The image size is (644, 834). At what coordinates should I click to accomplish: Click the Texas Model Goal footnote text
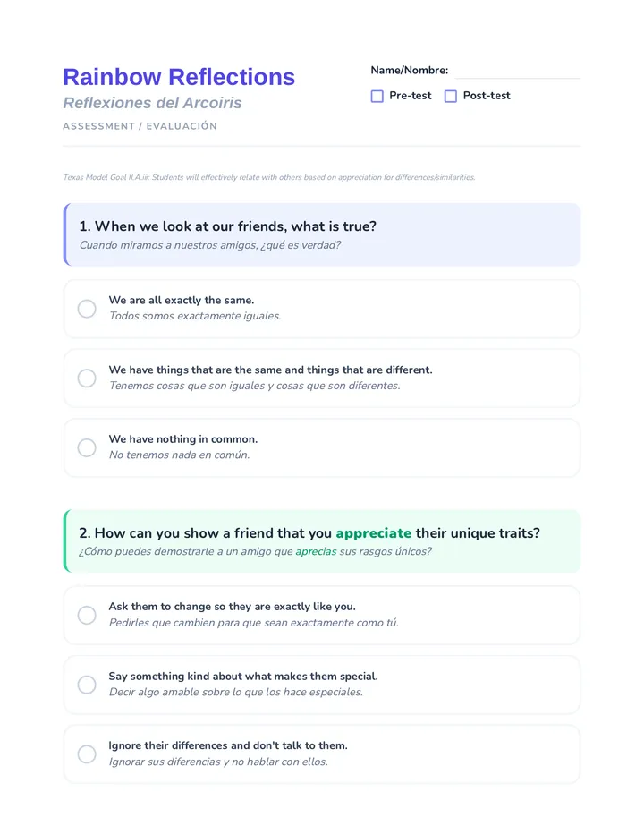pyautogui.click(x=269, y=177)
